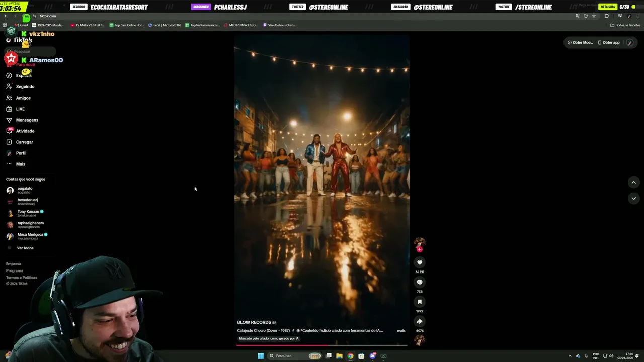This screenshot has width=644, height=362.
Task: Open followed account Muca Muriçoca
Action: [x=27, y=236]
